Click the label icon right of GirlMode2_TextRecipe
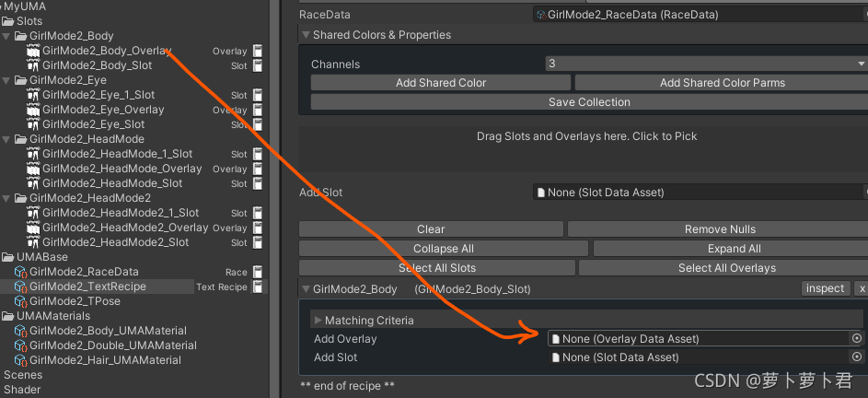This screenshot has width=868, height=398. click(x=258, y=287)
